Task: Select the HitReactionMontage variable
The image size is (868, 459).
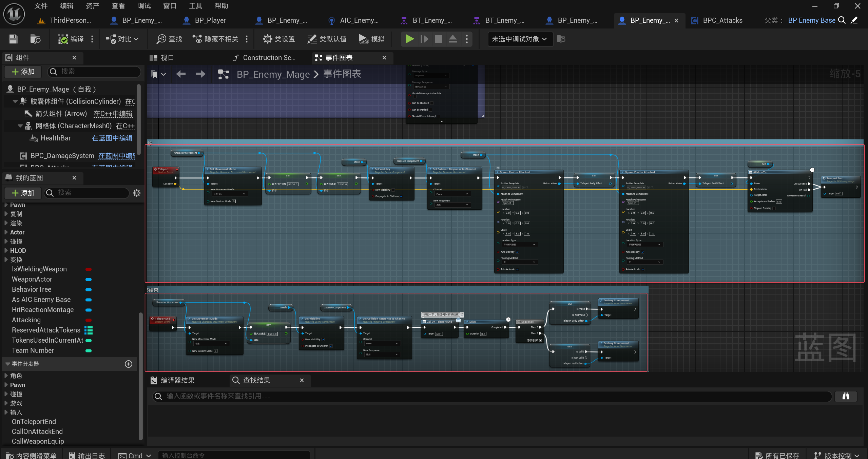Action: click(43, 310)
